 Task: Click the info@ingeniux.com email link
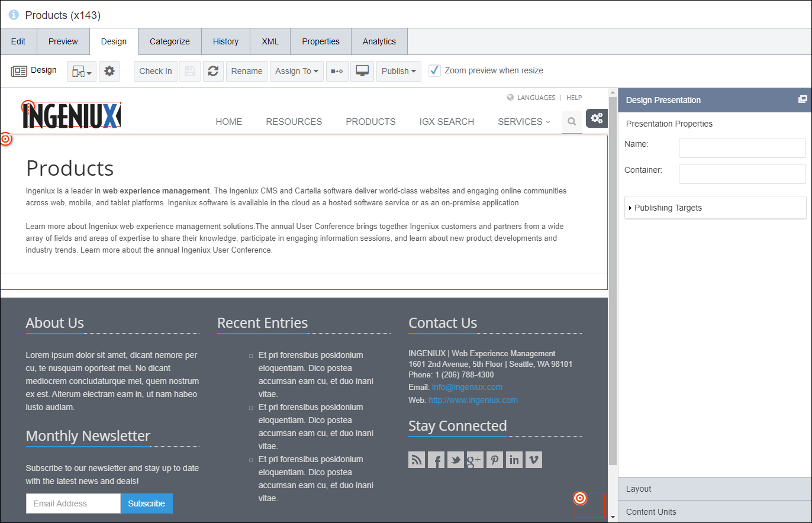pyautogui.click(x=467, y=387)
